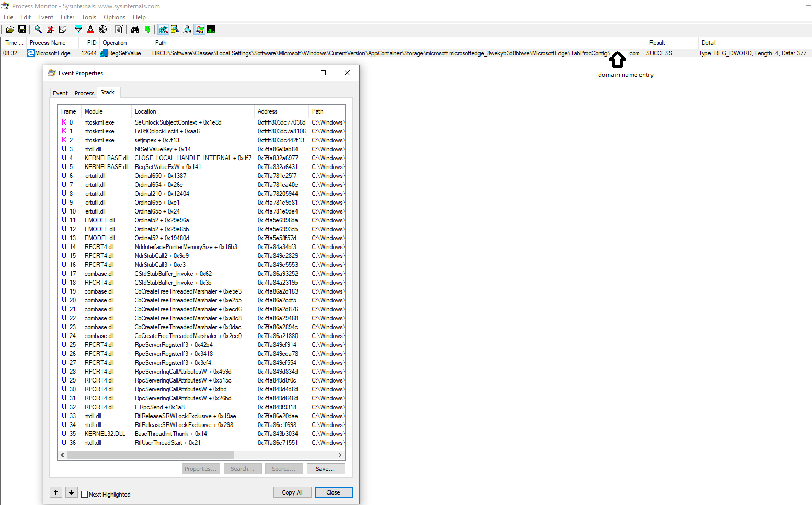Viewport: 812px width, 505px height.
Task: Select frame 14 NdrInterfacePointerMemorySize row
Action: click(x=201, y=247)
